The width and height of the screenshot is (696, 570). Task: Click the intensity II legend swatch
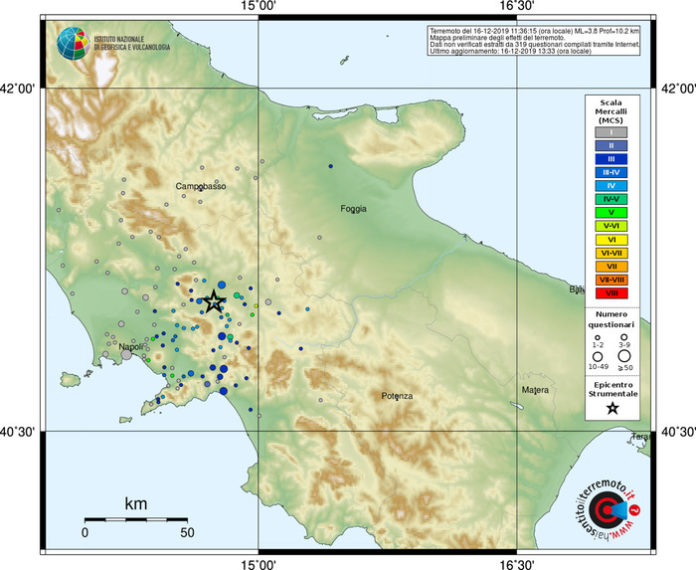pos(611,146)
